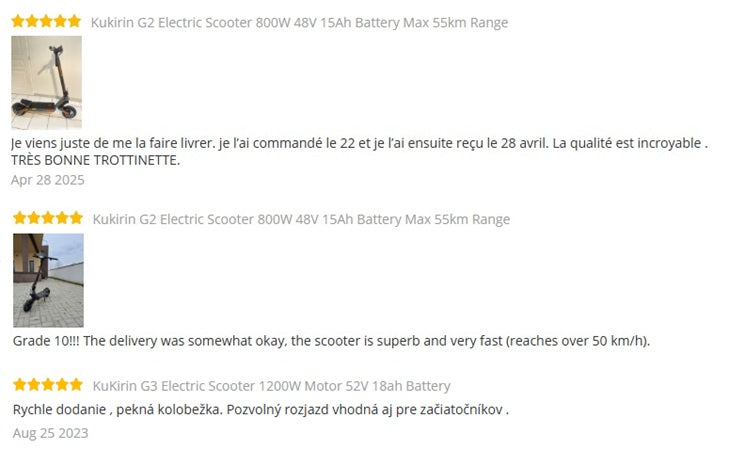729x450 pixels.
Task: Click the first star above the Grade 10 review
Action: point(19,218)
